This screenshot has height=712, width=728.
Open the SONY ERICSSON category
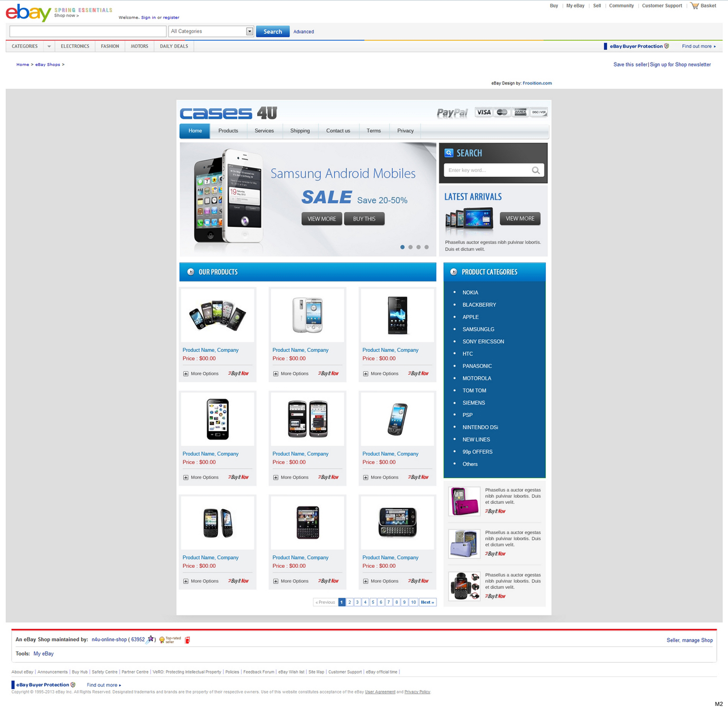pyautogui.click(x=483, y=342)
